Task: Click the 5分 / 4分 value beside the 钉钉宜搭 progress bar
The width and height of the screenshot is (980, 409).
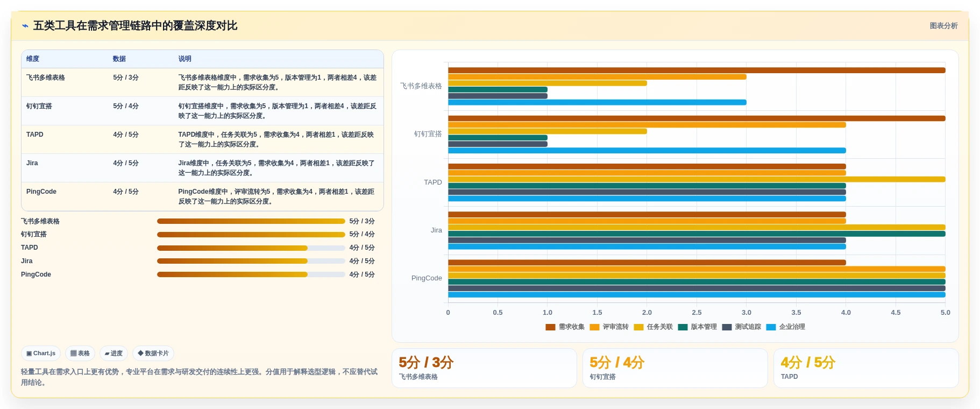Action: pyautogui.click(x=362, y=235)
